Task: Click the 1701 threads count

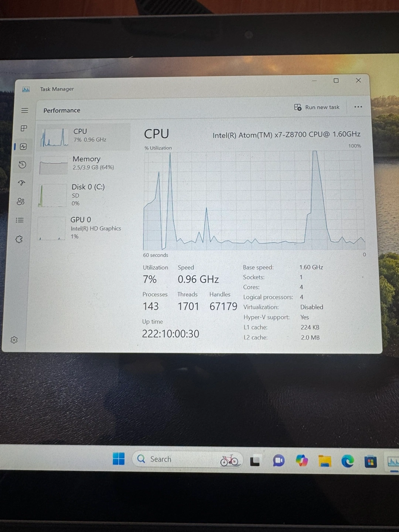Action: tap(188, 306)
